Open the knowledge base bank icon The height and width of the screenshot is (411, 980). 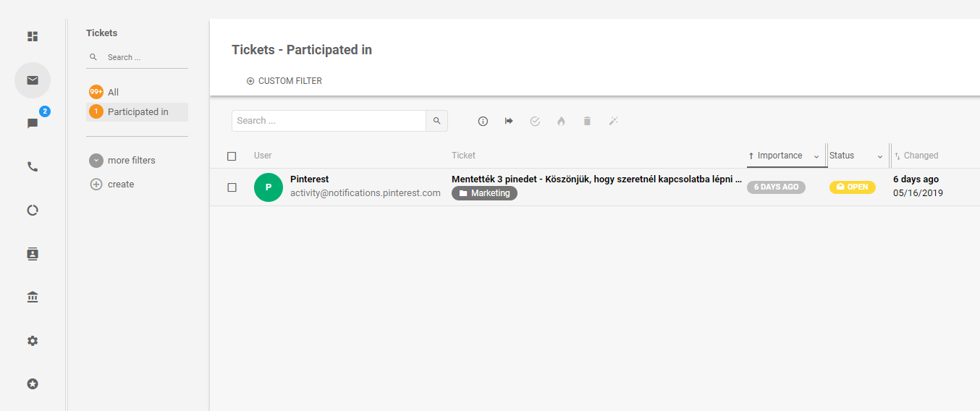point(33,297)
